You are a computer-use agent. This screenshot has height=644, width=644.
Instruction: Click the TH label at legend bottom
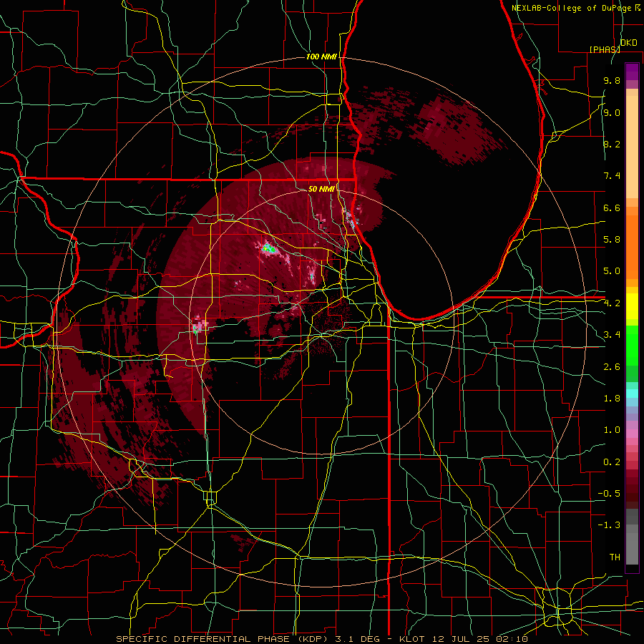click(615, 557)
